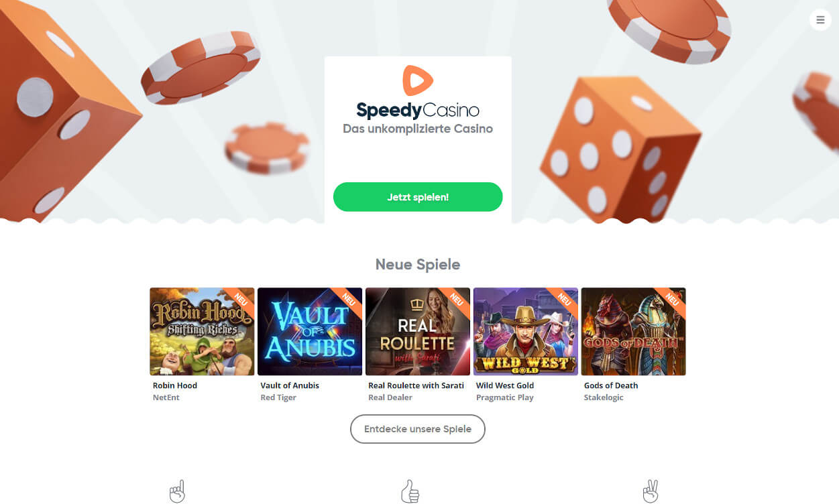Click the NEU ribbon on Gods of Death
Viewport: 839px width, 504px height.
671,299
